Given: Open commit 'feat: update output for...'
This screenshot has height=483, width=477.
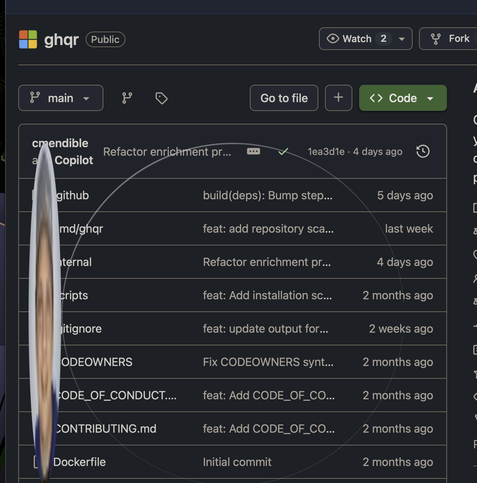Looking at the screenshot, I should coord(266,329).
